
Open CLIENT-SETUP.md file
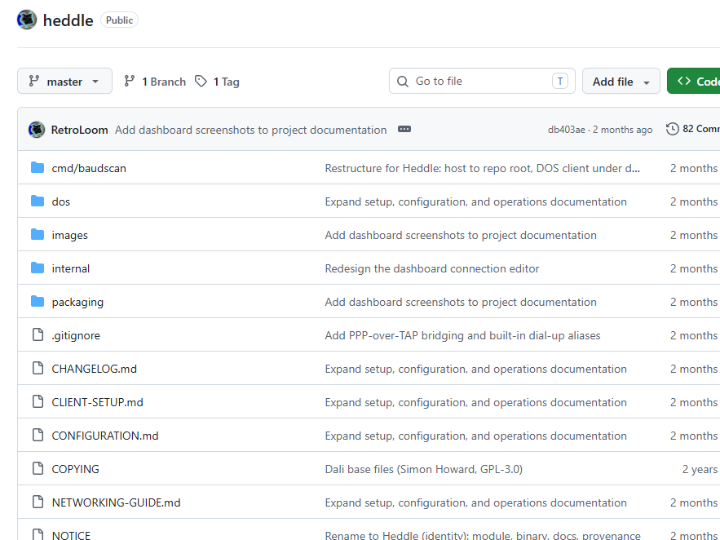97,402
